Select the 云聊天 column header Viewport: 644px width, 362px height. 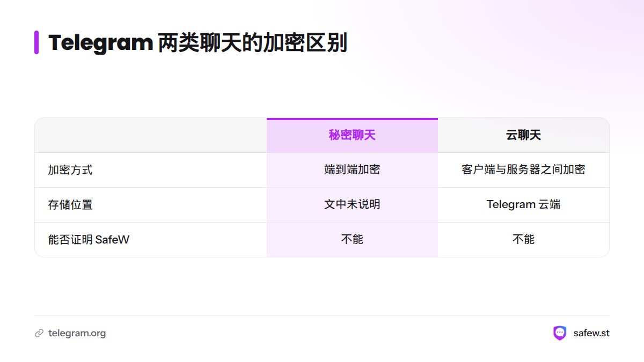pyautogui.click(x=523, y=135)
